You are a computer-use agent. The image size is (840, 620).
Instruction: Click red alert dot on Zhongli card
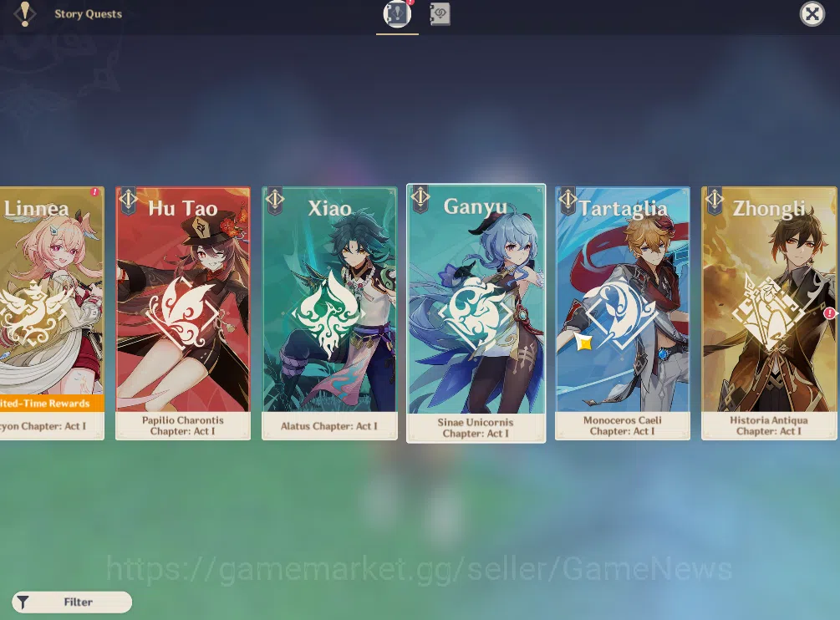829,313
